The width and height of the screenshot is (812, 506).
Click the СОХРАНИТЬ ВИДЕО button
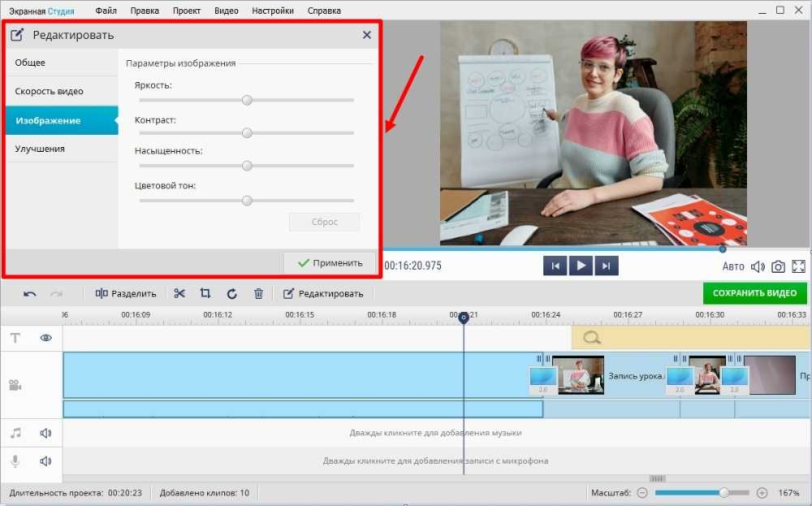click(754, 293)
